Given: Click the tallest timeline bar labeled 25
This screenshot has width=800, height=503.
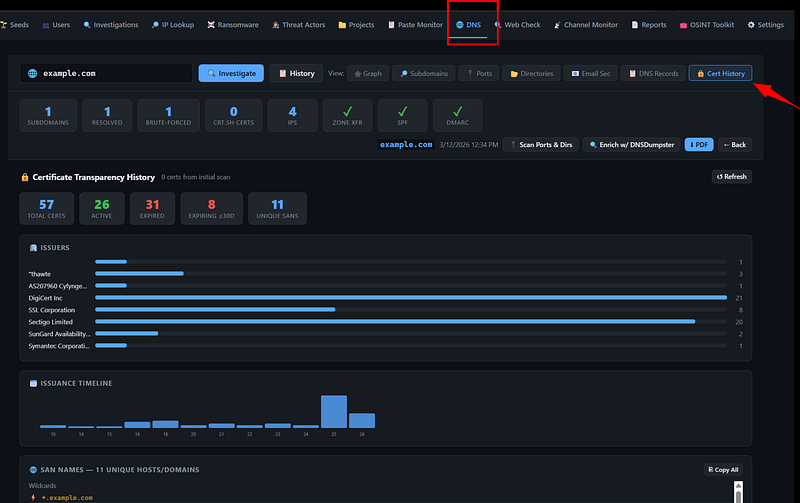Looking at the screenshot, I should [x=334, y=411].
